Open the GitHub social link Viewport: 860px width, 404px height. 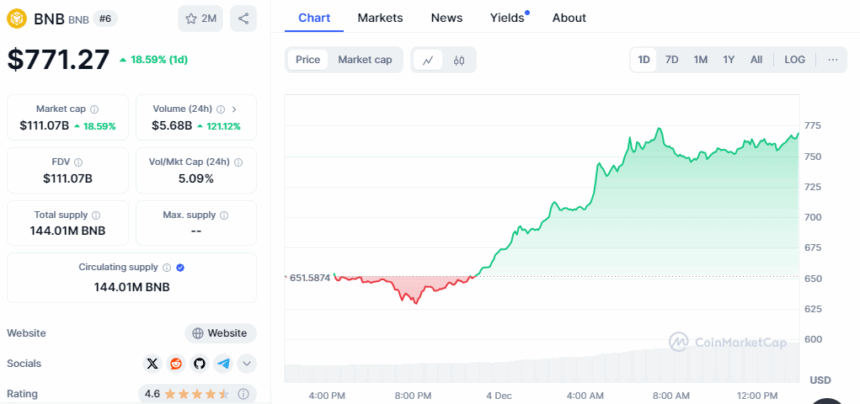(x=200, y=363)
